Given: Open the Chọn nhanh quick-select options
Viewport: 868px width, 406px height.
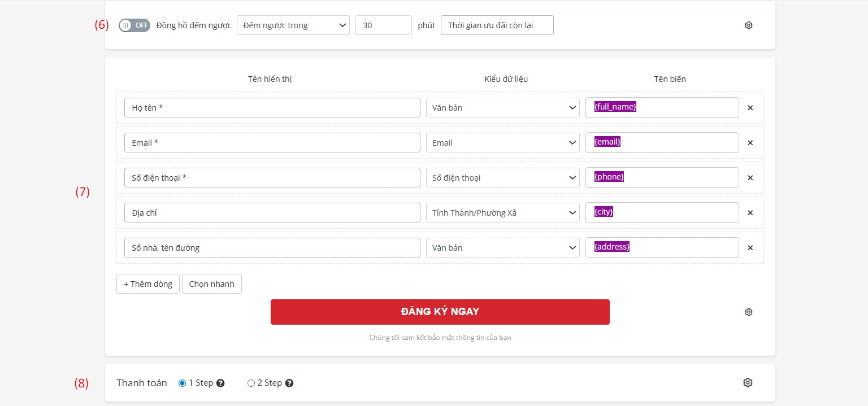Looking at the screenshot, I should coord(211,283).
